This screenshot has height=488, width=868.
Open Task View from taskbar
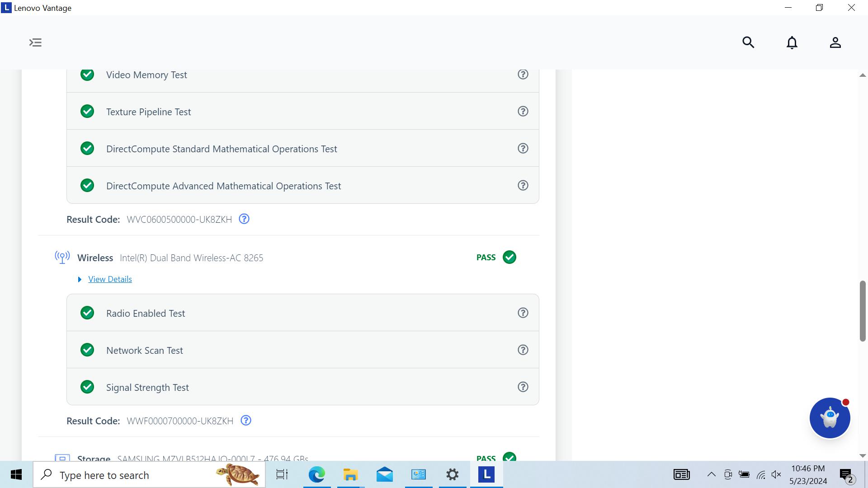coord(282,475)
